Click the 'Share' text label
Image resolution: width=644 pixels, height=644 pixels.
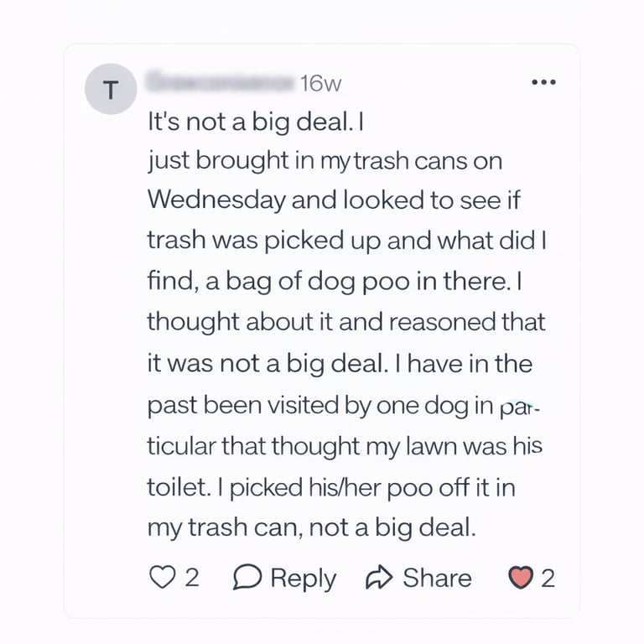click(x=437, y=578)
